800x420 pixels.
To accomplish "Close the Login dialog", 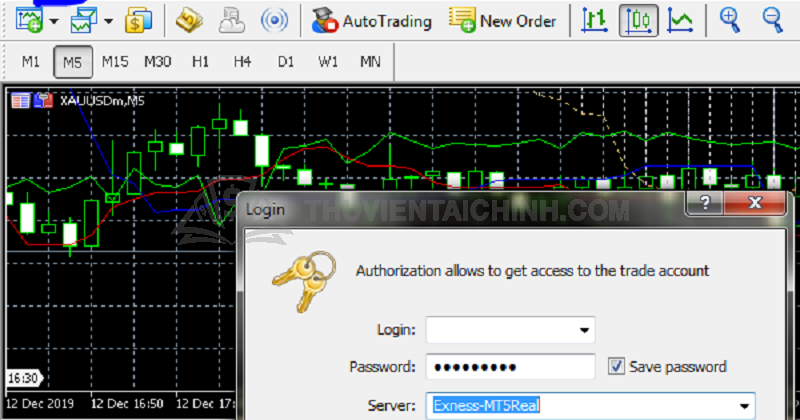I will point(755,203).
